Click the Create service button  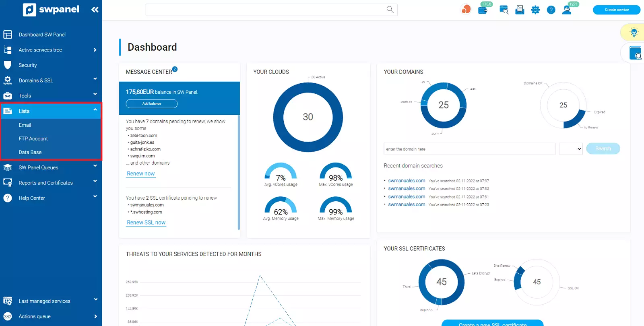(x=617, y=10)
